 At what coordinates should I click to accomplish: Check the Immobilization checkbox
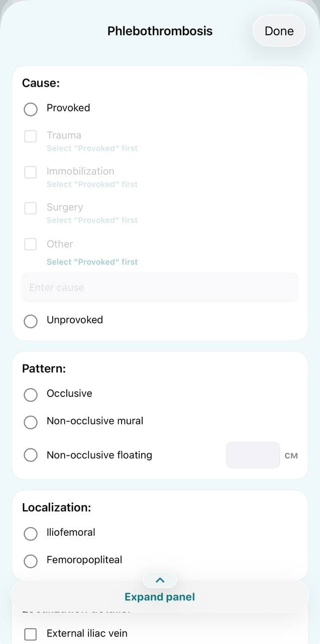tap(31, 172)
